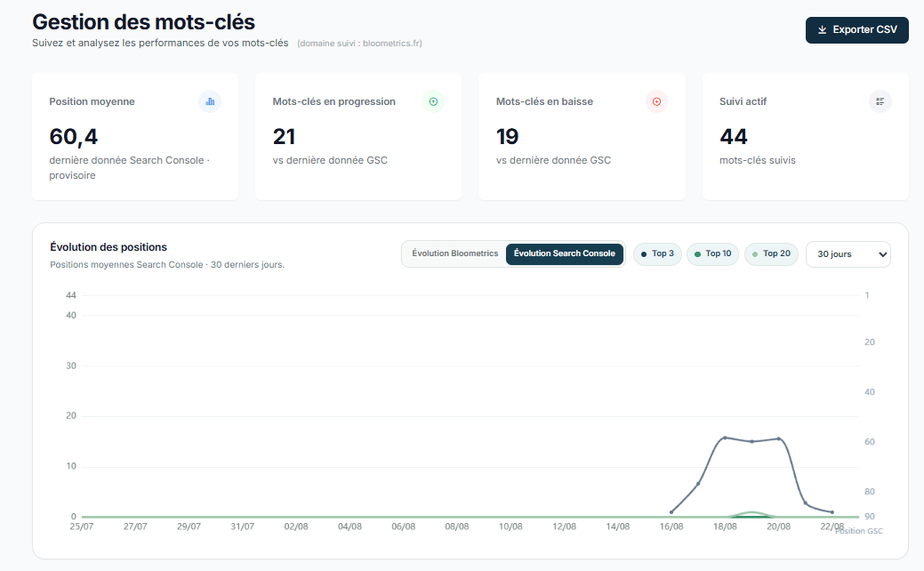Open the 30 jours period dropdown

pos(848,254)
